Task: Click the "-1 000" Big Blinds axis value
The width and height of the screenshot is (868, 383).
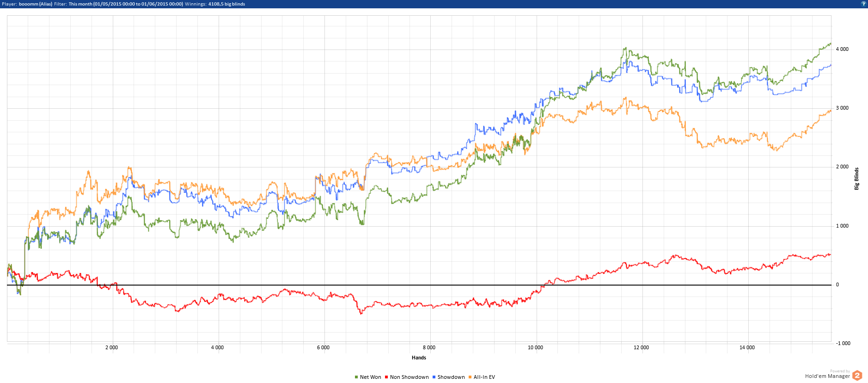Action: [843, 343]
